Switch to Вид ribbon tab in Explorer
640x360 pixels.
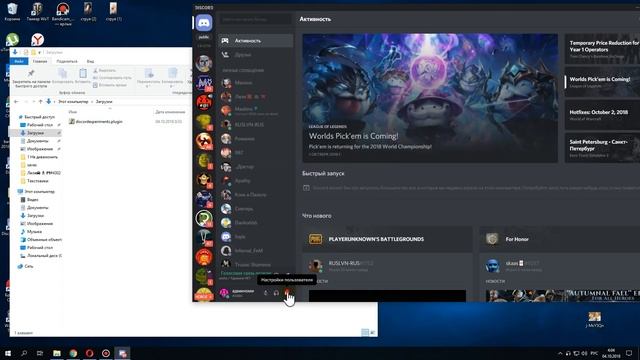[x=91, y=61]
